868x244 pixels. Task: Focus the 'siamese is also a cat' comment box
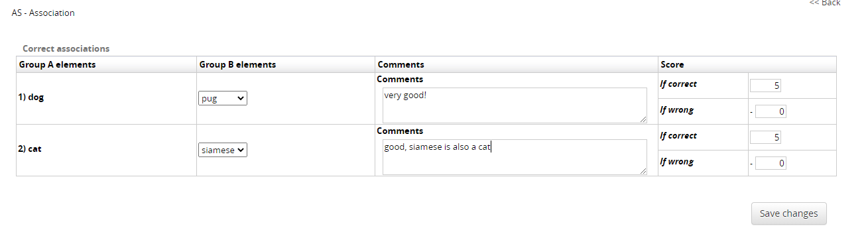515,157
